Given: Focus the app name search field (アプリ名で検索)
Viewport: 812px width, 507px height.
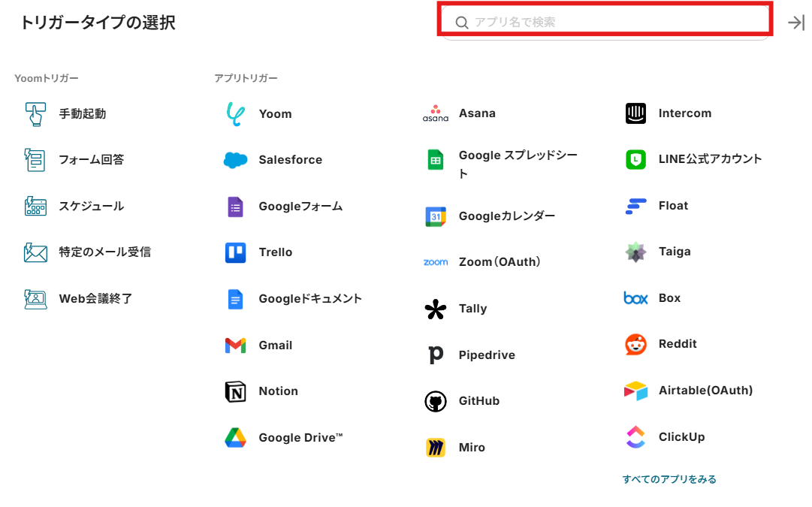Looking at the screenshot, I should pos(605,23).
